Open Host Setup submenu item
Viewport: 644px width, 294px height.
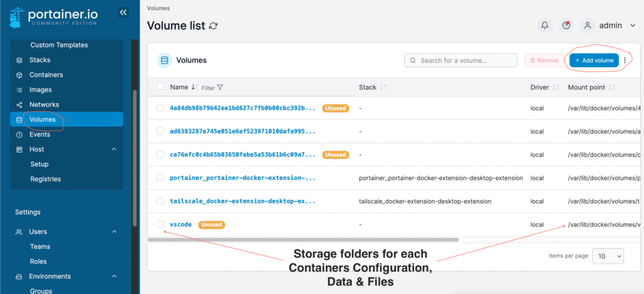[x=40, y=165]
